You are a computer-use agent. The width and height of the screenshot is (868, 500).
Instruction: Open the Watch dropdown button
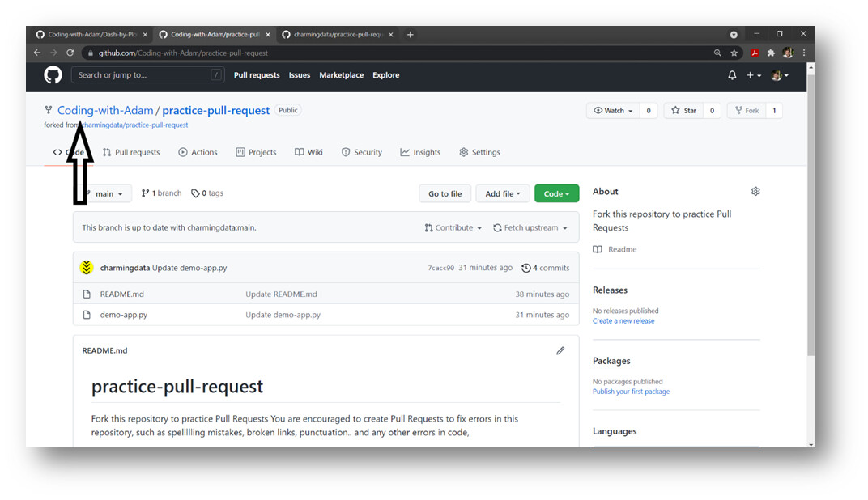[613, 111]
